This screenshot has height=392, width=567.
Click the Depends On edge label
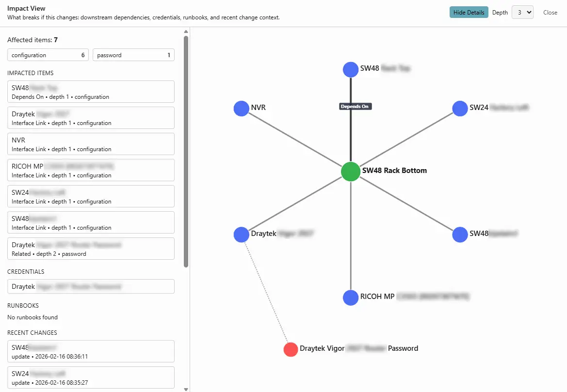click(x=355, y=106)
